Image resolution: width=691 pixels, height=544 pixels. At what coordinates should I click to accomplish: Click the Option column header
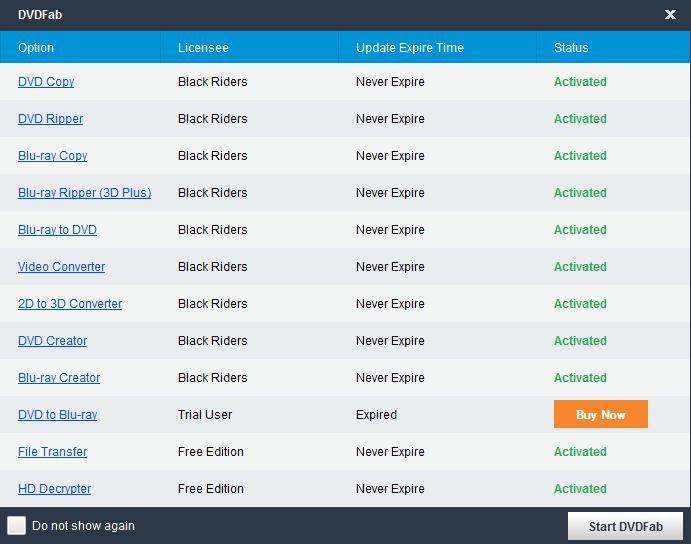point(36,48)
